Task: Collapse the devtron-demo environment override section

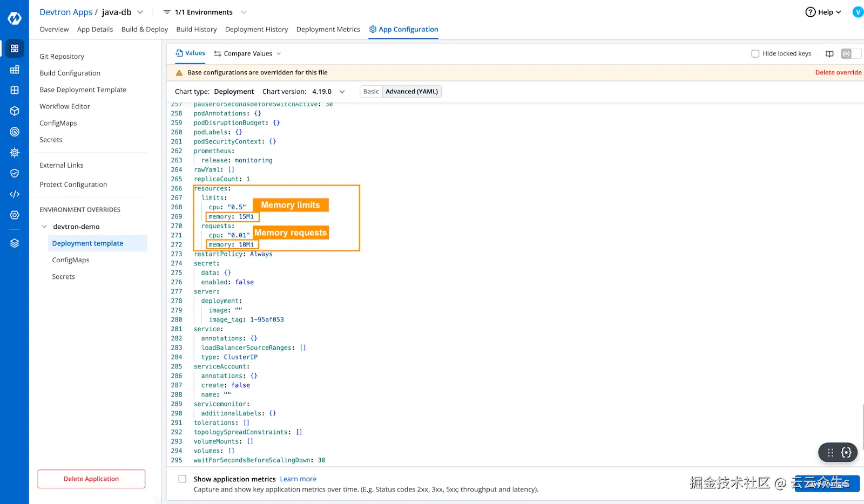Action: click(45, 226)
